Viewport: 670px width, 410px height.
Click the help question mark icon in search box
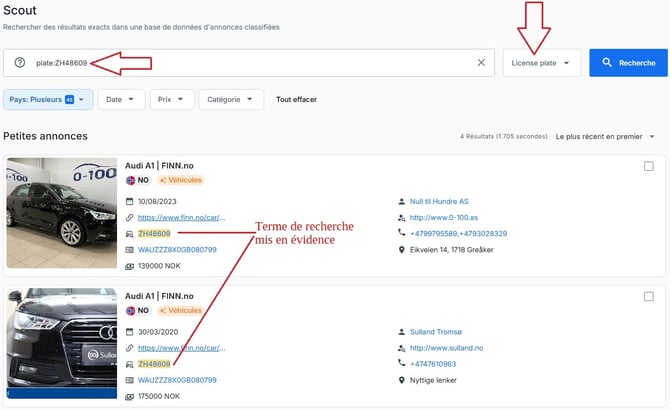point(20,63)
